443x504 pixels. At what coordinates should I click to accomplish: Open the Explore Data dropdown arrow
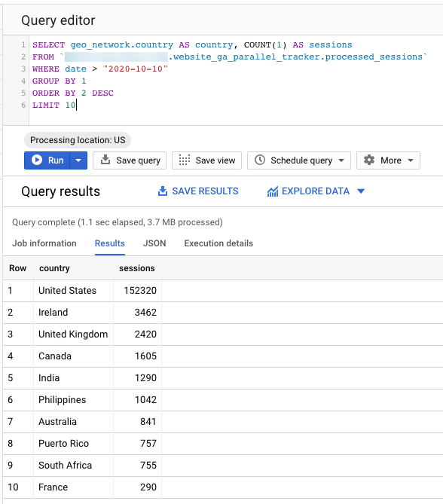click(x=361, y=191)
